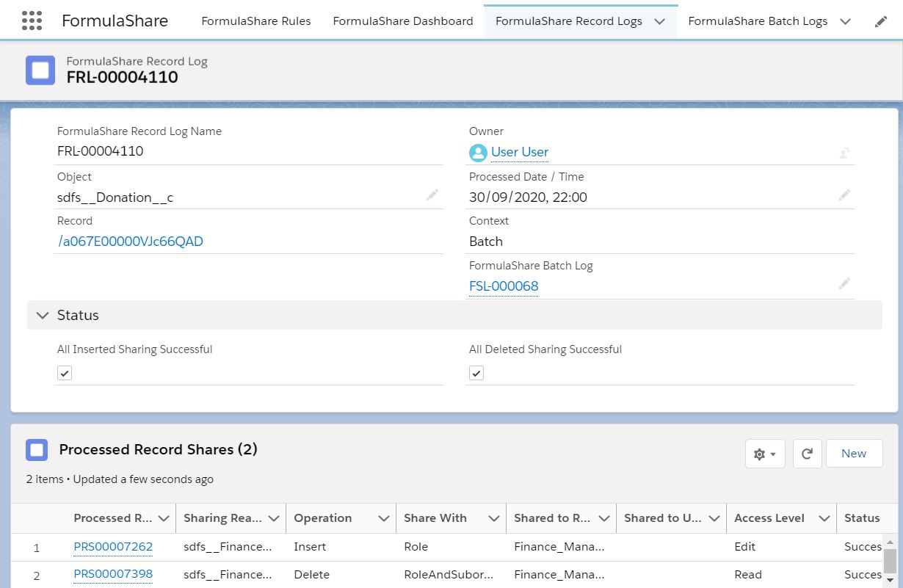Open processed record share PRS00007262
Image resolution: width=903 pixels, height=588 pixels.
tap(113, 546)
